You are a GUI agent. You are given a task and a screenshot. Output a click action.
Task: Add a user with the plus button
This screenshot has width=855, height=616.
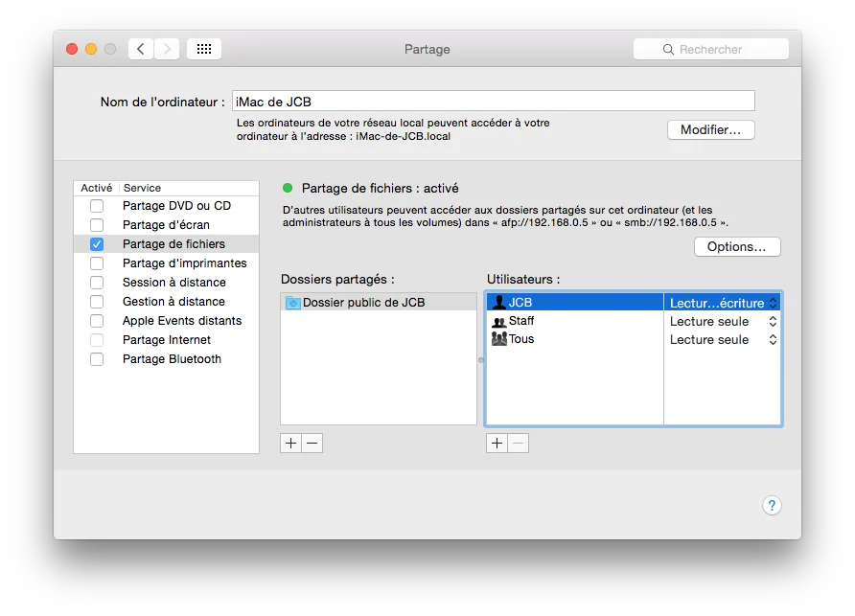497,444
